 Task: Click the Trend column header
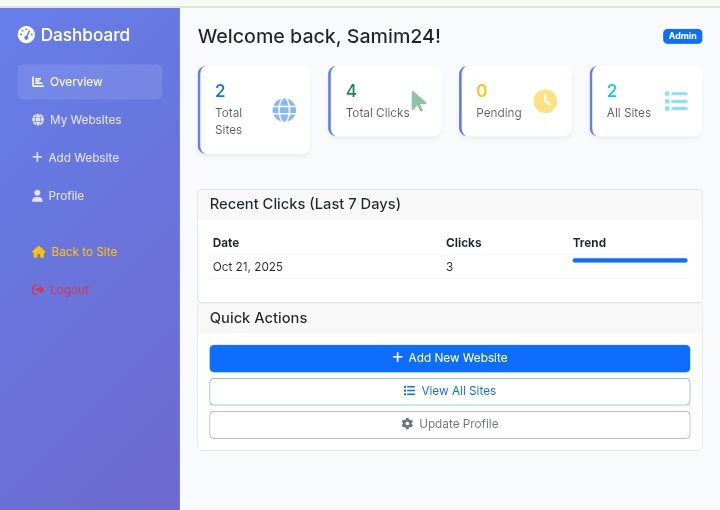(x=589, y=242)
